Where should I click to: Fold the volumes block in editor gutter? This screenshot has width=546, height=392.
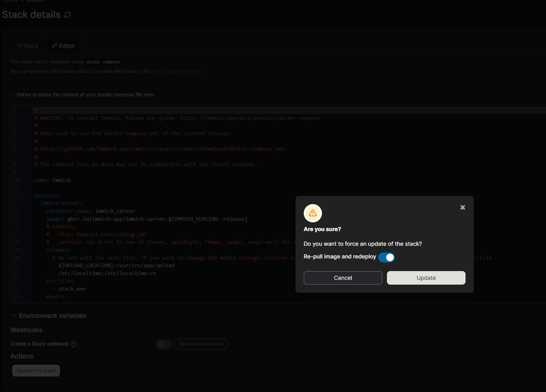(22, 251)
